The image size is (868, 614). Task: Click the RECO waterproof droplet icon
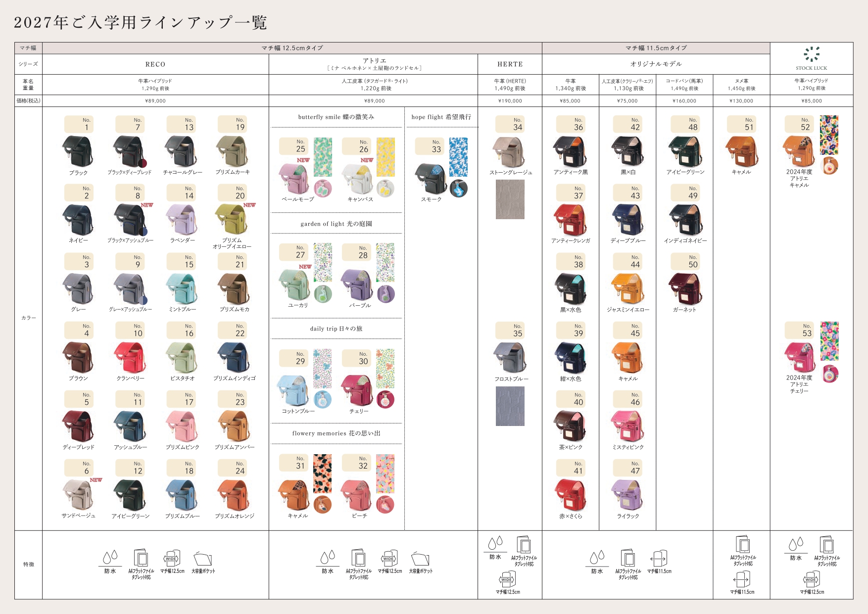(x=110, y=558)
